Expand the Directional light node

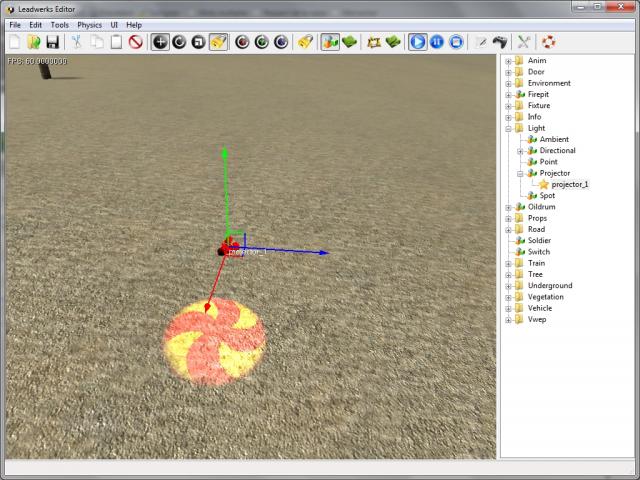coord(520,151)
